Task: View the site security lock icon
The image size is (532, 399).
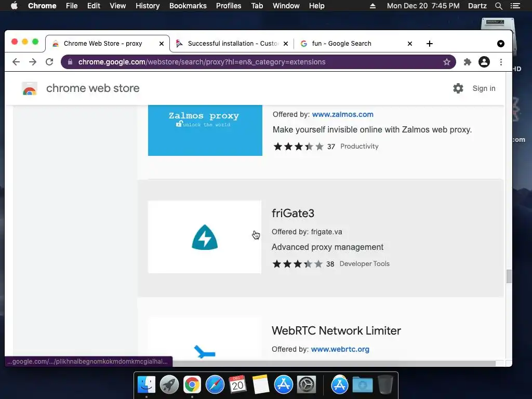Action: tap(70, 62)
